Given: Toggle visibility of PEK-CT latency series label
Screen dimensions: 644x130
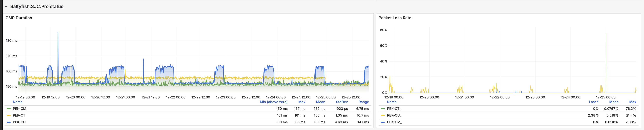Looking at the screenshot, I should (19, 116).
